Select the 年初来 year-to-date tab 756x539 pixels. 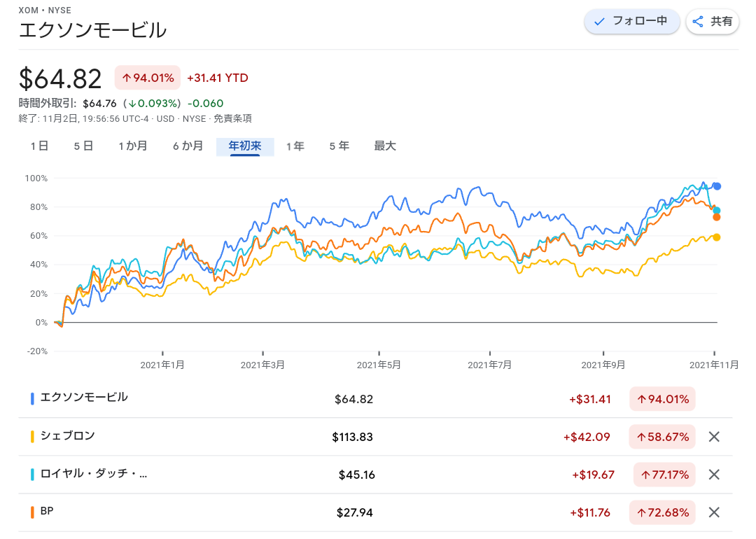(x=245, y=146)
